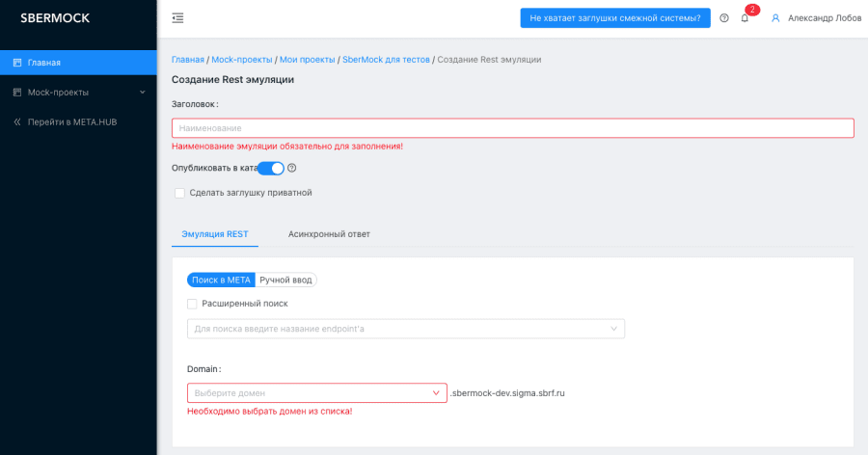This screenshot has width=868, height=455.
Task: Click the Mock-проекты sidebar icon
Action: [x=17, y=93]
